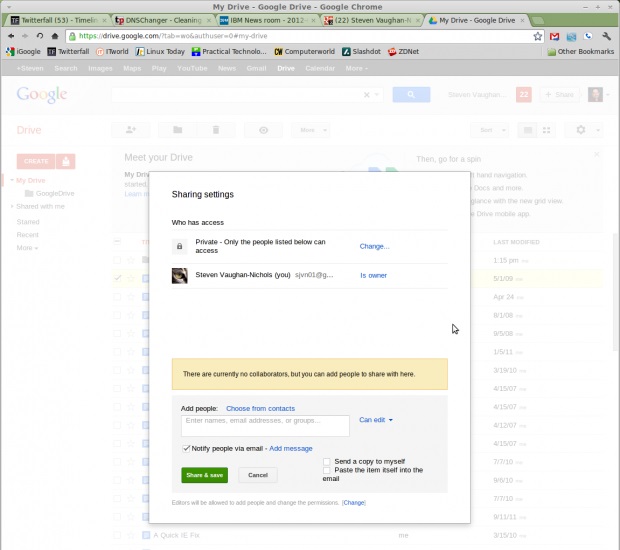
Task: Expand the sidebar More menu
Action: 27,248
